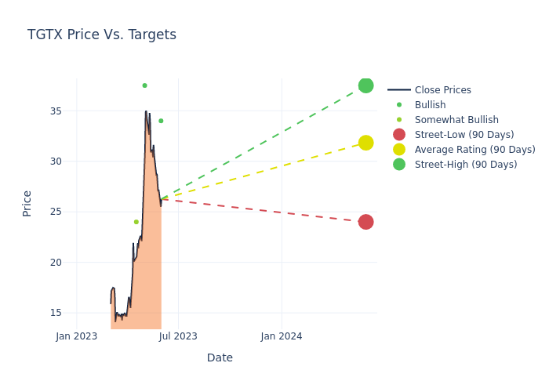The image size is (549, 392).
Task: Click the yellow Average Rating target marker
Action: pyautogui.click(x=365, y=143)
